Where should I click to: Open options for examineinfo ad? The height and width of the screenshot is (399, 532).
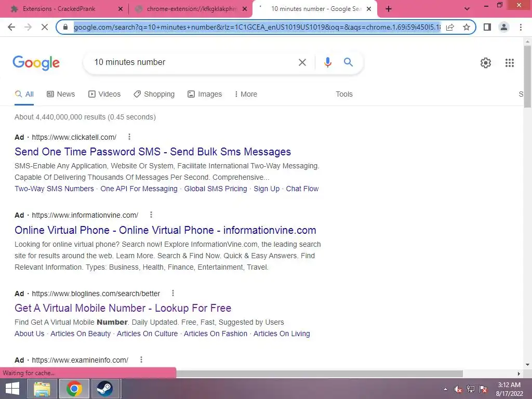click(x=141, y=360)
